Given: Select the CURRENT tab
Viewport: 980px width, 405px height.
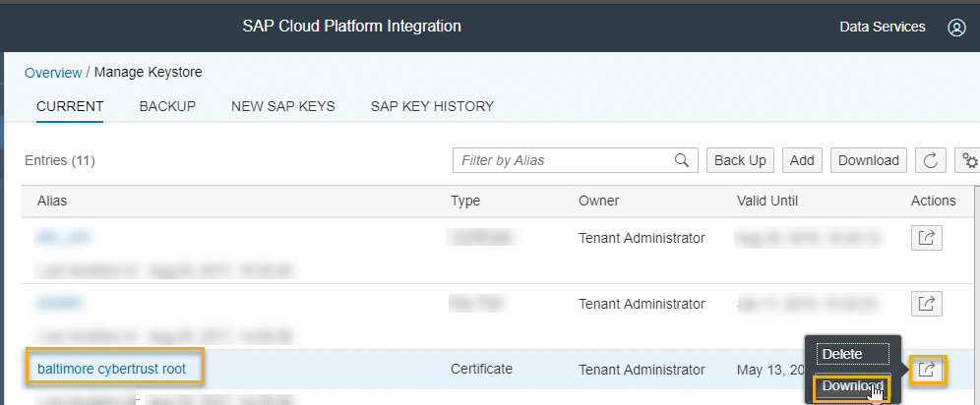Looking at the screenshot, I should pyautogui.click(x=70, y=106).
